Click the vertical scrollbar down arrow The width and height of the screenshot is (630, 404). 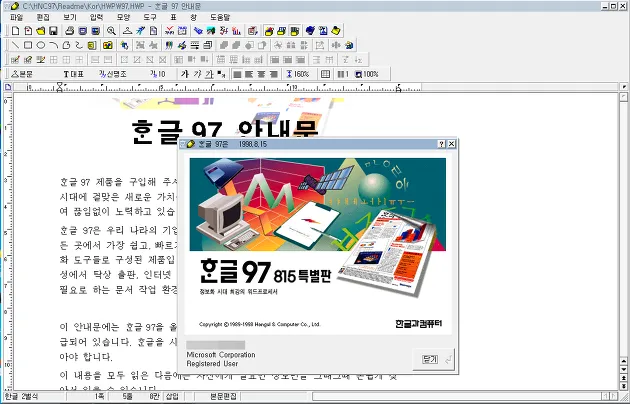pos(624,369)
